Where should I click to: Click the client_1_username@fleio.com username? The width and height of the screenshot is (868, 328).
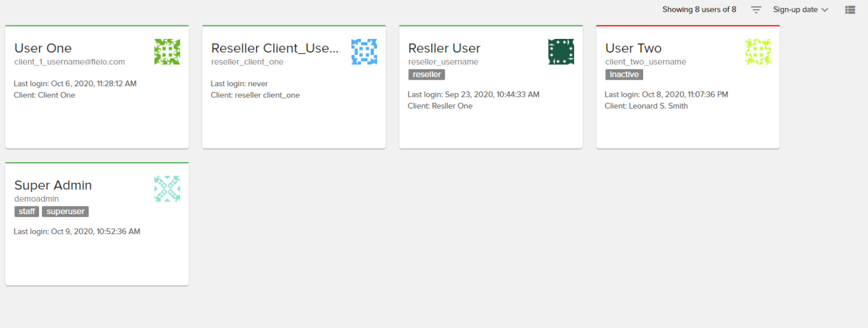pyautogui.click(x=70, y=62)
